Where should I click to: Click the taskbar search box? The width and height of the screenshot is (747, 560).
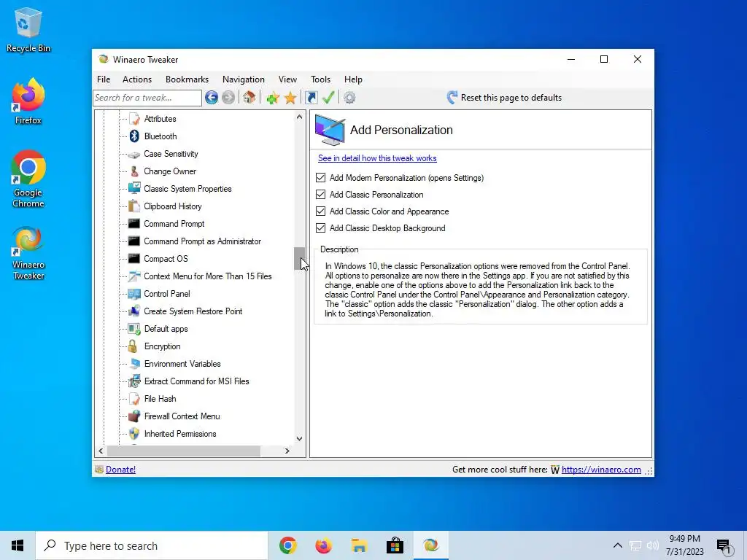tap(152, 545)
